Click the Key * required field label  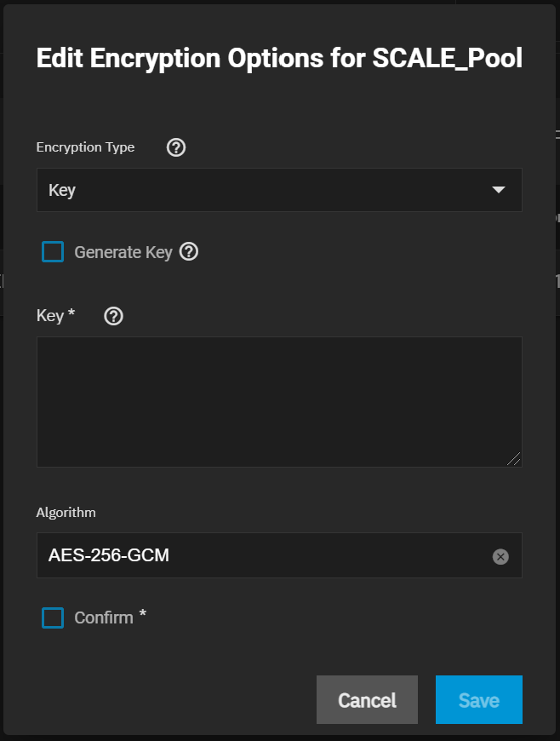pyautogui.click(x=55, y=315)
